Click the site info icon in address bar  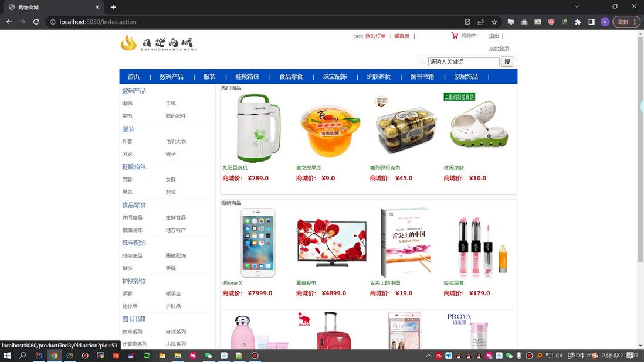[x=53, y=22]
